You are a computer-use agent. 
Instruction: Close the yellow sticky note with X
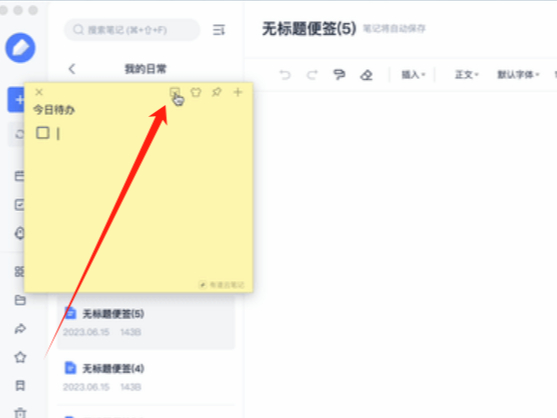click(x=39, y=92)
